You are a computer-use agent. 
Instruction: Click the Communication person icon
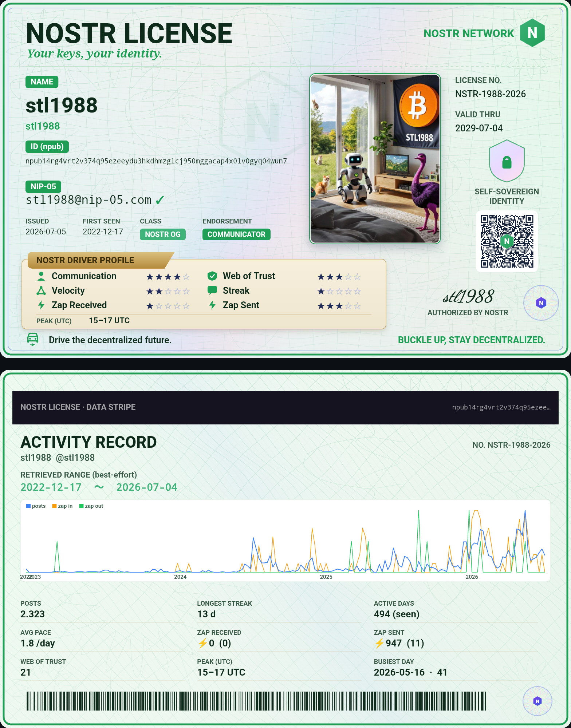point(41,276)
